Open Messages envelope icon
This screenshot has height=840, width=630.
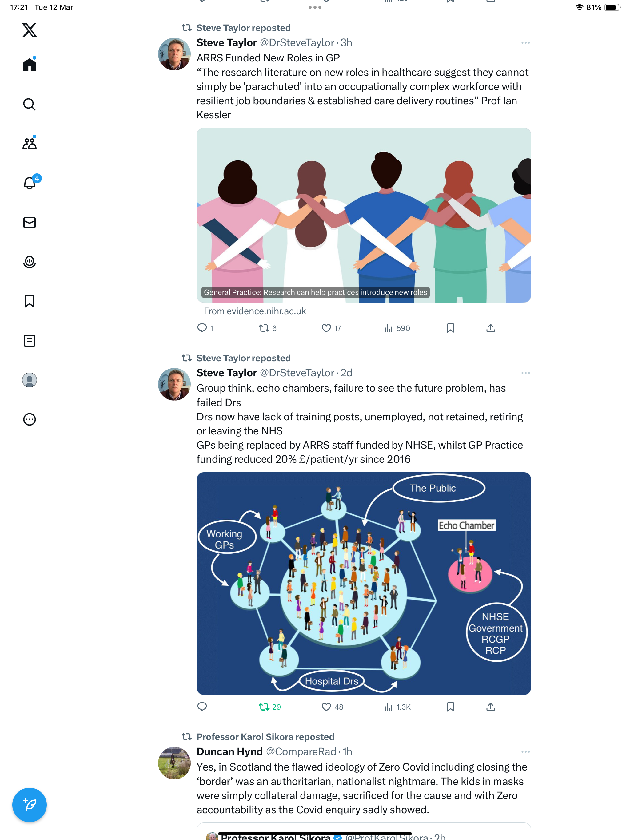tap(29, 223)
